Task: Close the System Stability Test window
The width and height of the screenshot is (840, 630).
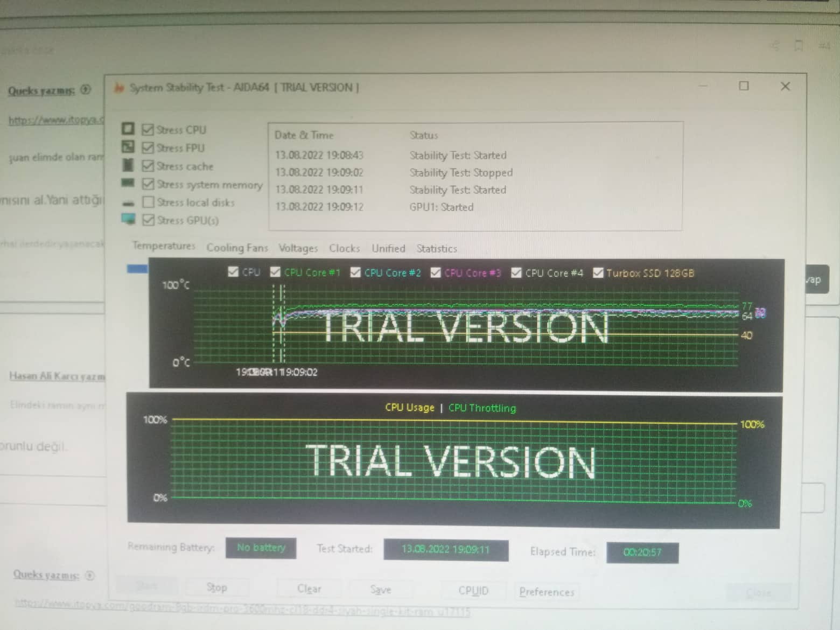Action: (x=785, y=86)
